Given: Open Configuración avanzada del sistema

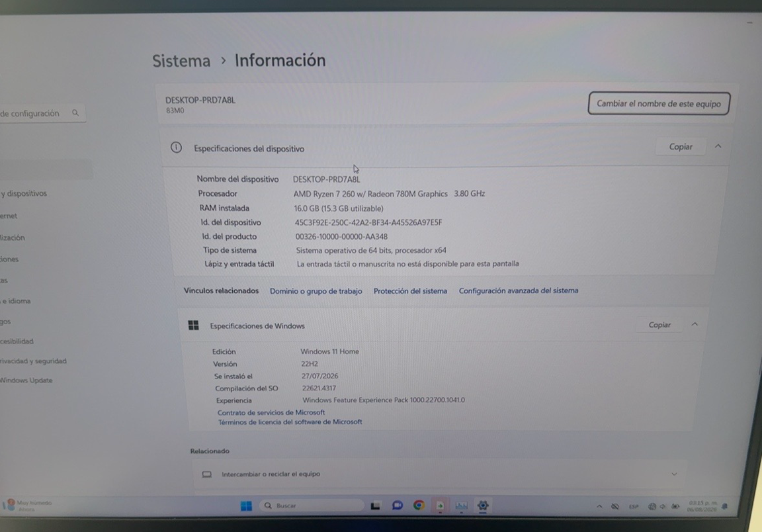Looking at the screenshot, I should click(519, 290).
